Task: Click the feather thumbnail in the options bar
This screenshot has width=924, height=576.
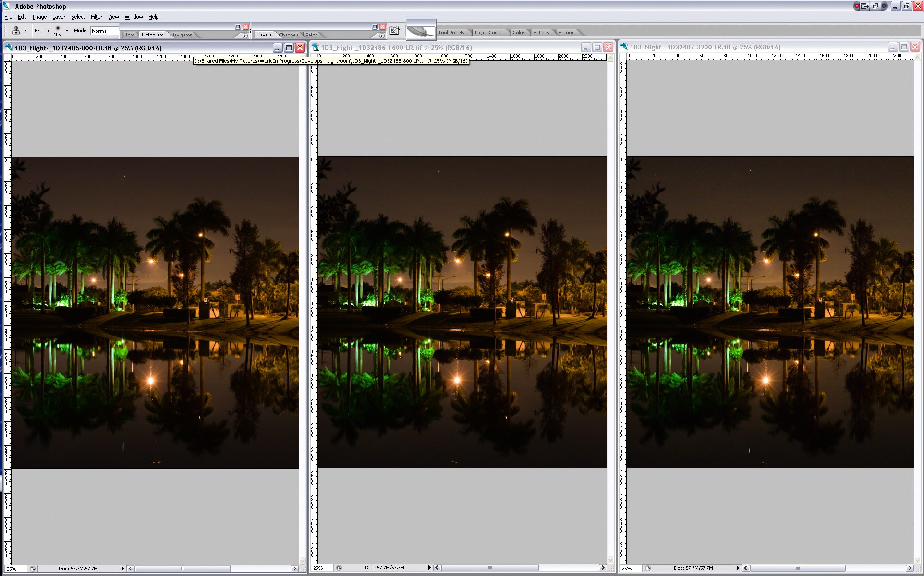Action: pos(421,30)
